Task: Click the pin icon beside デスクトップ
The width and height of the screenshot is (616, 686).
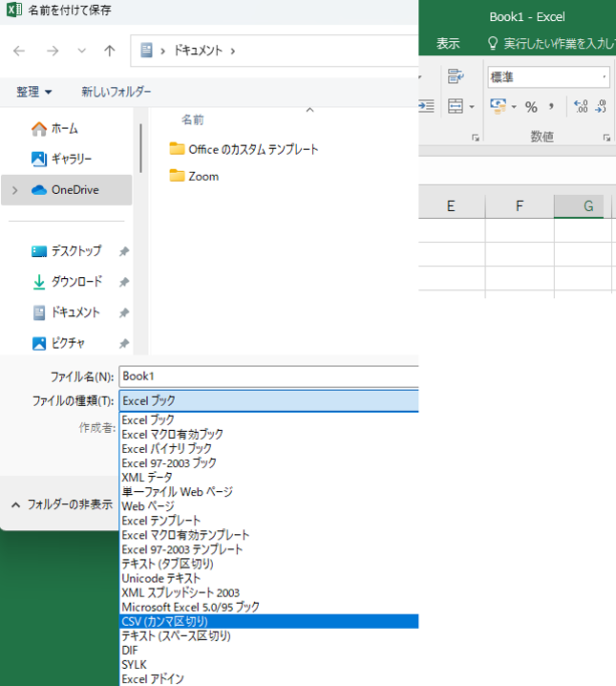Action: 124,251
